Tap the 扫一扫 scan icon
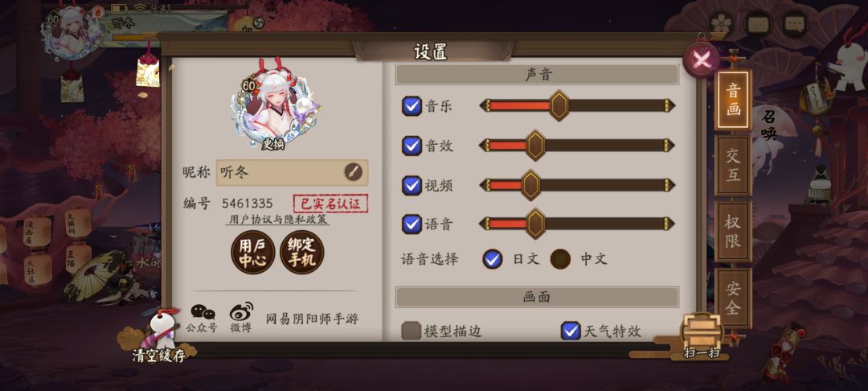868x391 pixels. tap(702, 336)
